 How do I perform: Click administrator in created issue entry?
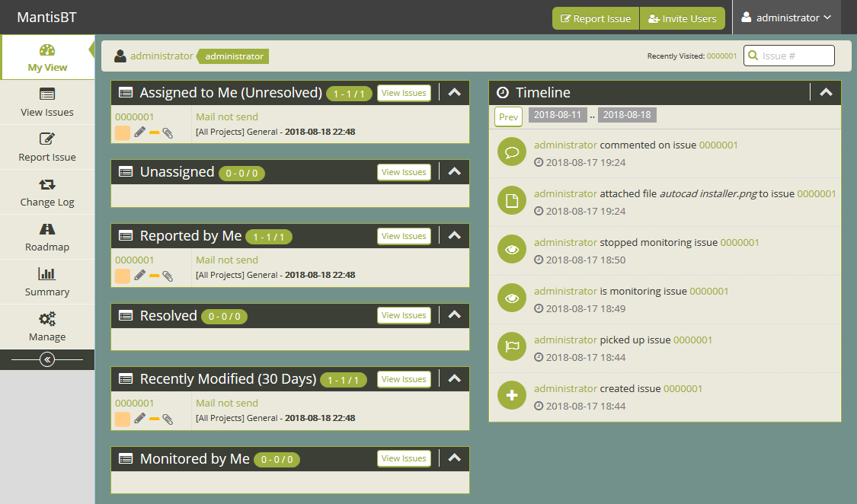565,388
